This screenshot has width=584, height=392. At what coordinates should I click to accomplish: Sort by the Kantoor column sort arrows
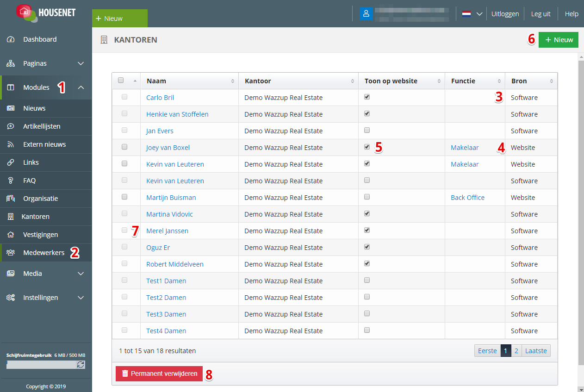[x=352, y=81]
